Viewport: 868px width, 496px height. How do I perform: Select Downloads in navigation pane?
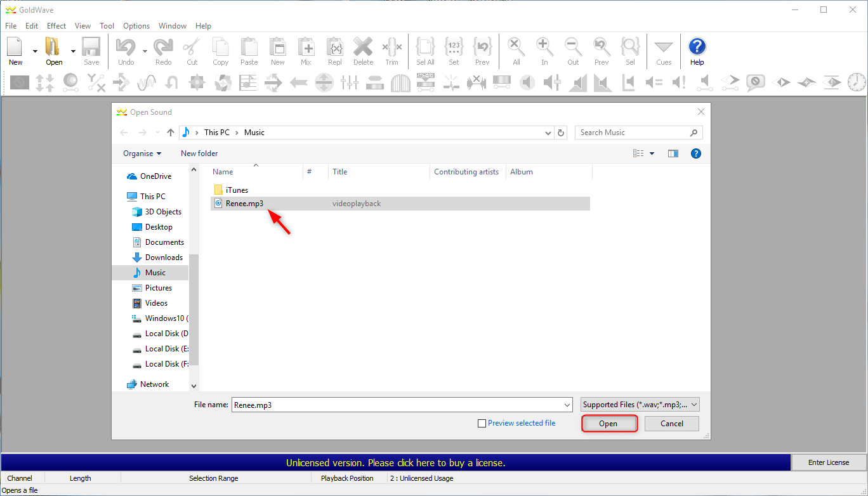(x=157, y=258)
